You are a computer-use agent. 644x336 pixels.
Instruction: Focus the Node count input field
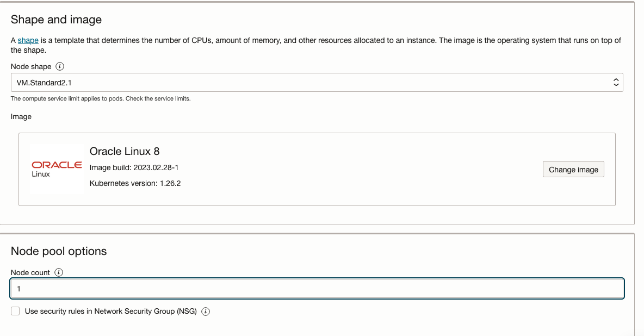(x=317, y=288)
